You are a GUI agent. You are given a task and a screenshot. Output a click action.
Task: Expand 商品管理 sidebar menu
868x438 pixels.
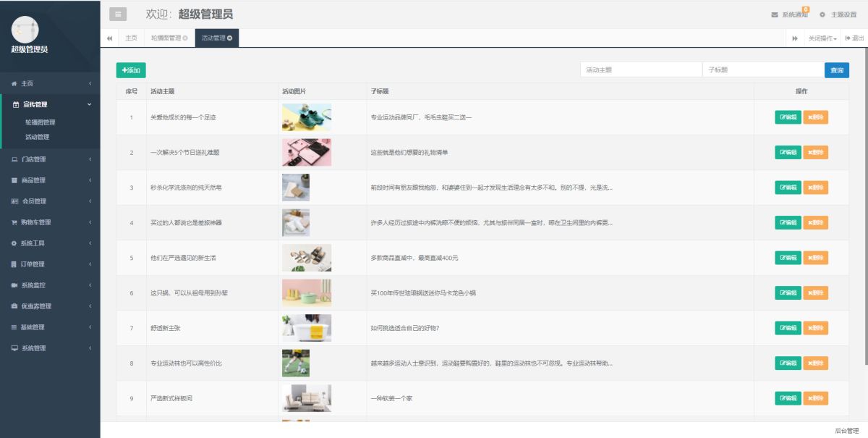click(x=50, y=180)
